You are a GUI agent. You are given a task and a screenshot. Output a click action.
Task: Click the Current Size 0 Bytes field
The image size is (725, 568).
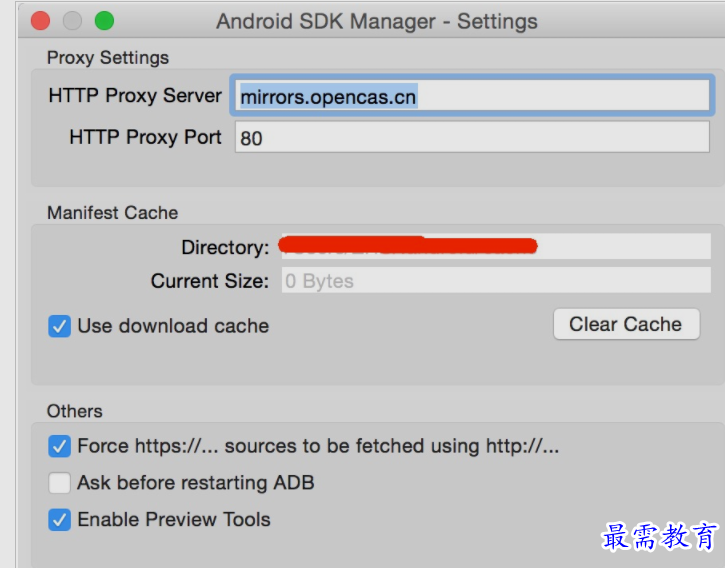tap(496, 280)
